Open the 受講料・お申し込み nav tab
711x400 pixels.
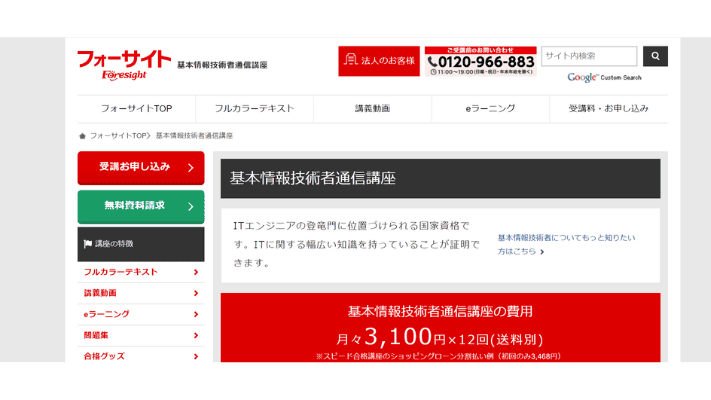609,109
